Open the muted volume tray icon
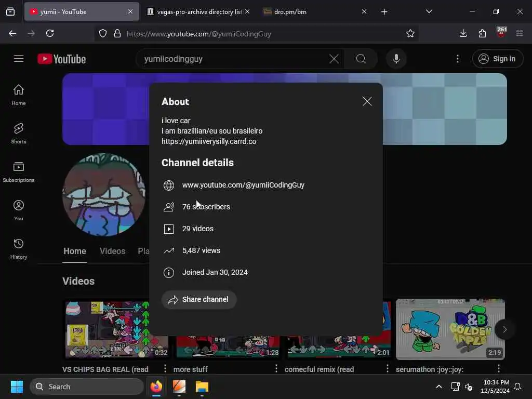The height and width of the screenshot is (399, 532). pos(469,387)
